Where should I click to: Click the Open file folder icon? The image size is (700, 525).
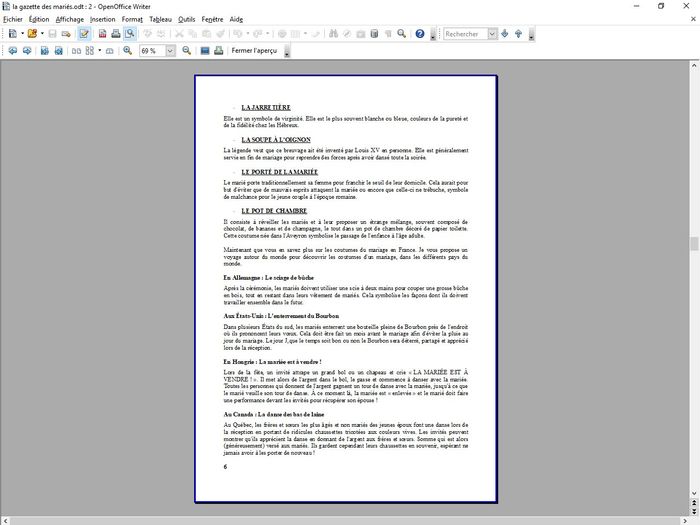(x=32, y=33)
